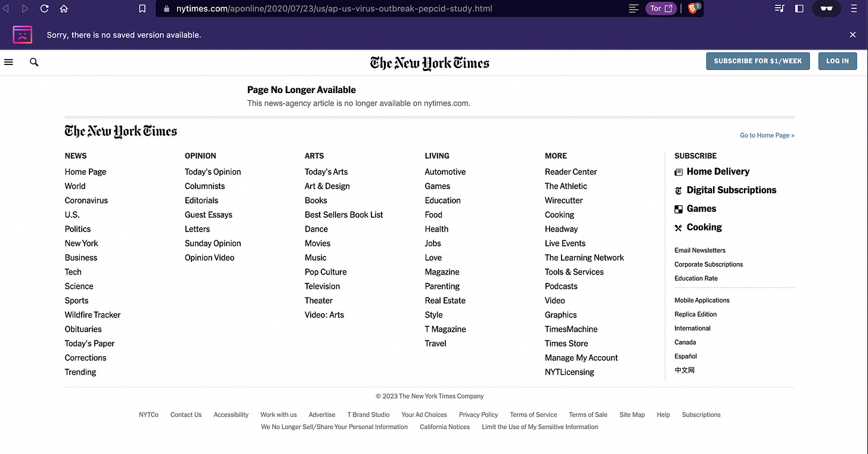Open Best Sellers Book List link

coord(344,215)
